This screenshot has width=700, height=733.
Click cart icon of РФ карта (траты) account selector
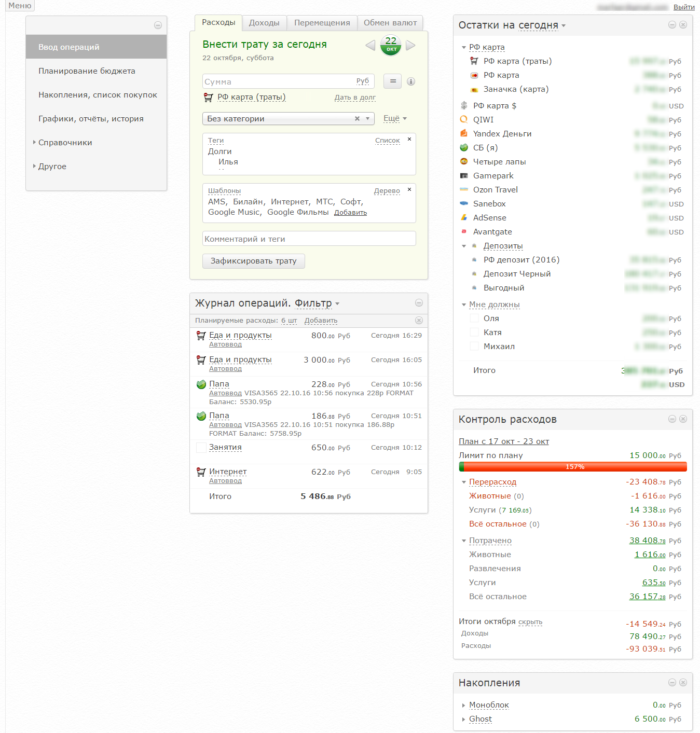pos(208,97)
